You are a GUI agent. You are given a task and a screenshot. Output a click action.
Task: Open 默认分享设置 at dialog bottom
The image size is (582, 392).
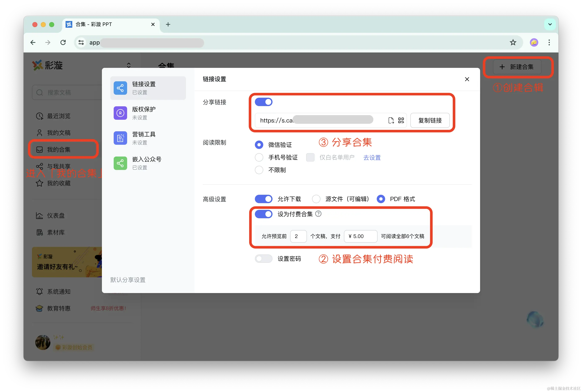128,280
